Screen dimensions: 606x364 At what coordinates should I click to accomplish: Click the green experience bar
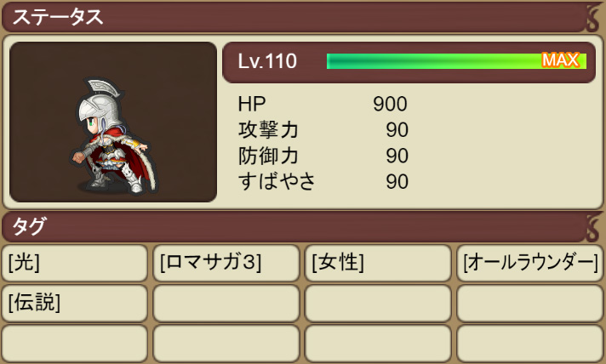tap(456, 61)
